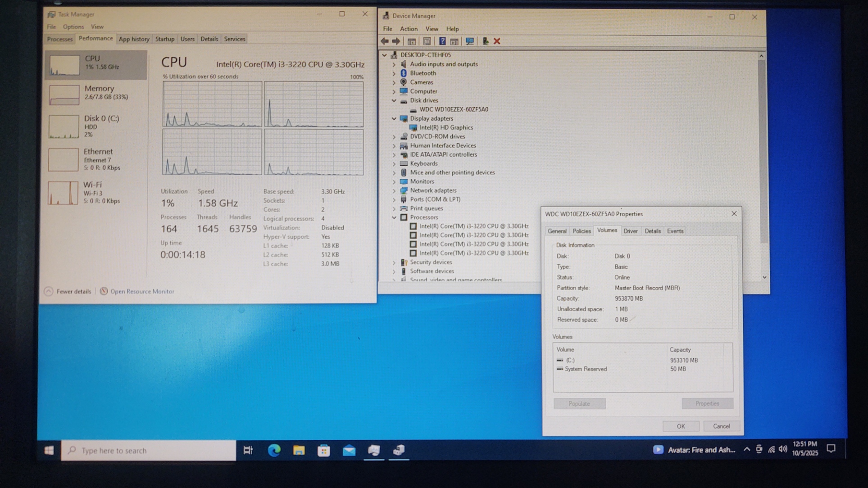Open Microsoft Edge from the taskbar
The image size is (868, 488).
(274, 450)
